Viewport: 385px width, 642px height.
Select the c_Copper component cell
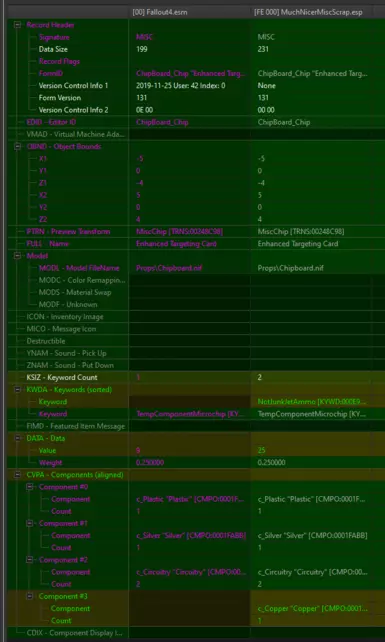pos(311,608)
